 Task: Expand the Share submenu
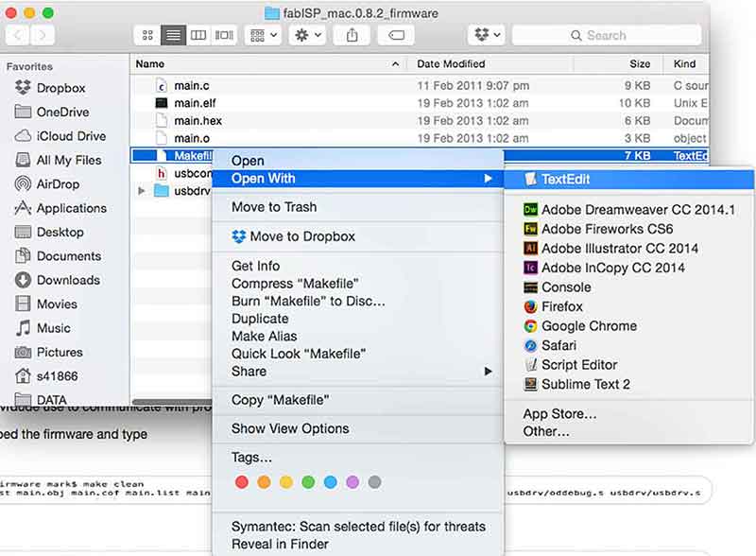coord(358,372)
